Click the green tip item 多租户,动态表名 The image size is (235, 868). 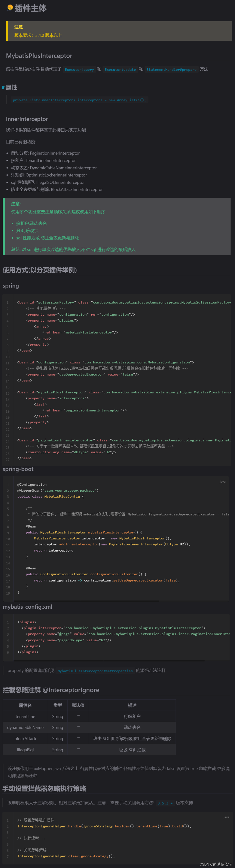(x=31, y=223)
